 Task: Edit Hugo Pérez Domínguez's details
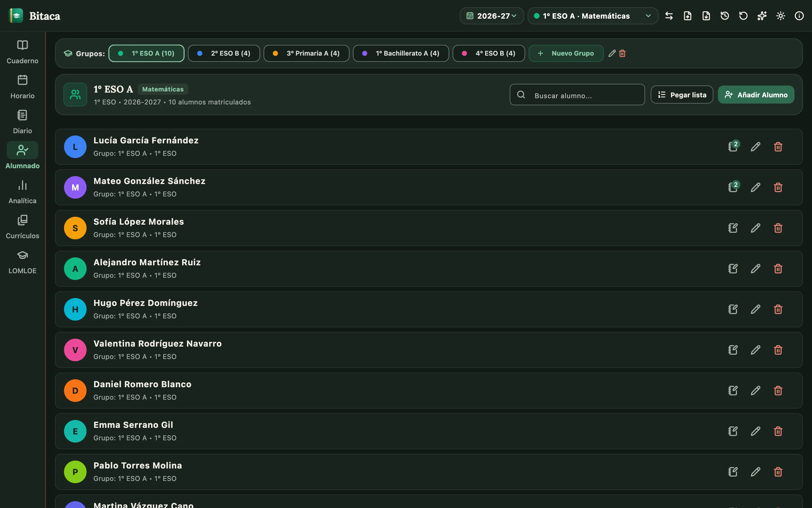point(755,309)
